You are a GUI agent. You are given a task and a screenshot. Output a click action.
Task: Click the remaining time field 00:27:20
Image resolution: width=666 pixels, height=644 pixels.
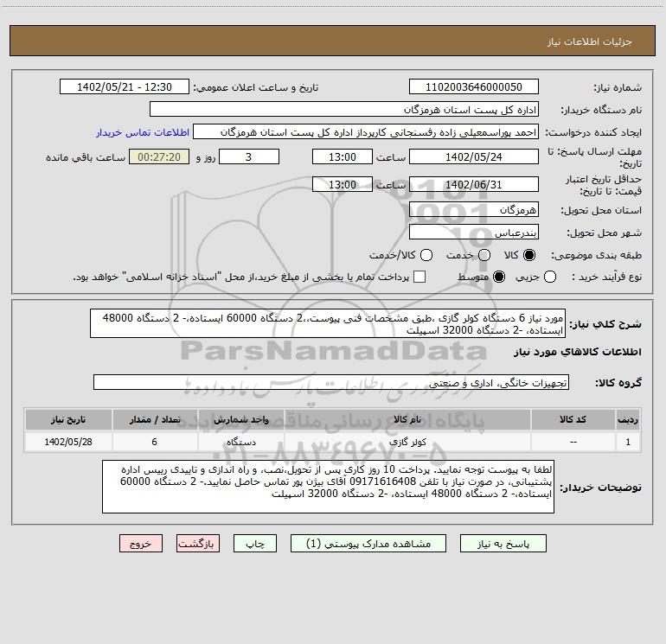[x=159, y=156]
